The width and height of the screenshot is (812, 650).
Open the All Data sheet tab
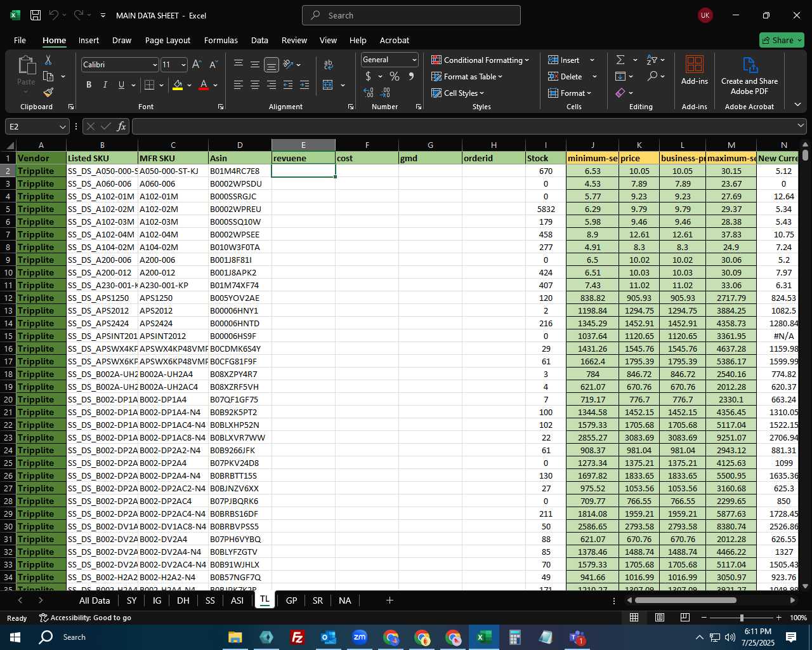pyautogui.click(x=95, y=600)
